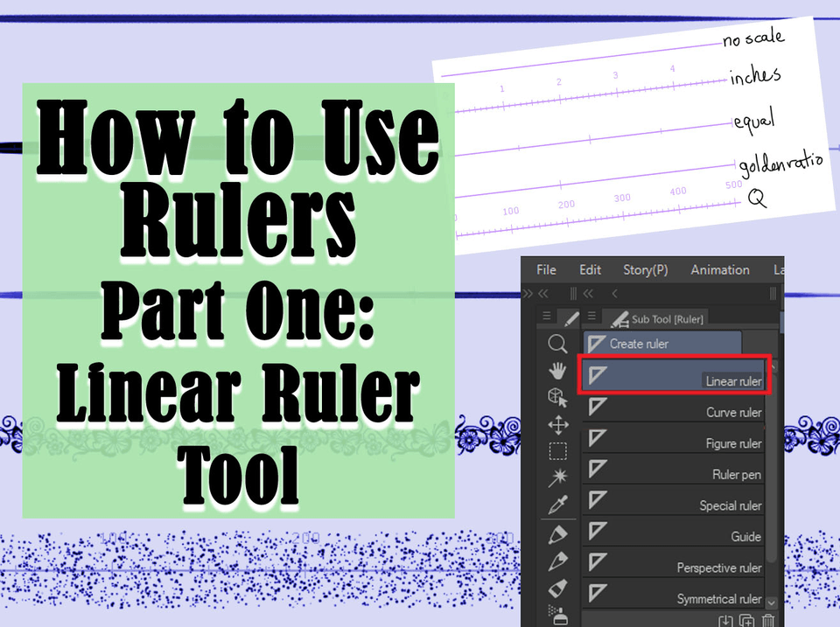840x627 pixels.
Task: Open the Sub Tool palette hamburger menu
Action: point(591,316)
